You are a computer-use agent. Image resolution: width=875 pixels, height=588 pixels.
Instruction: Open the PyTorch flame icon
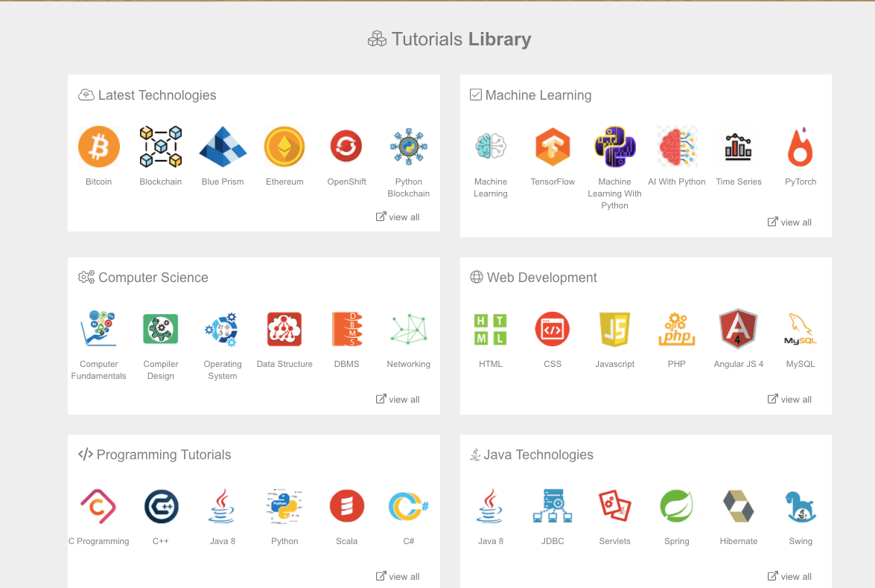tap(801, 147)
